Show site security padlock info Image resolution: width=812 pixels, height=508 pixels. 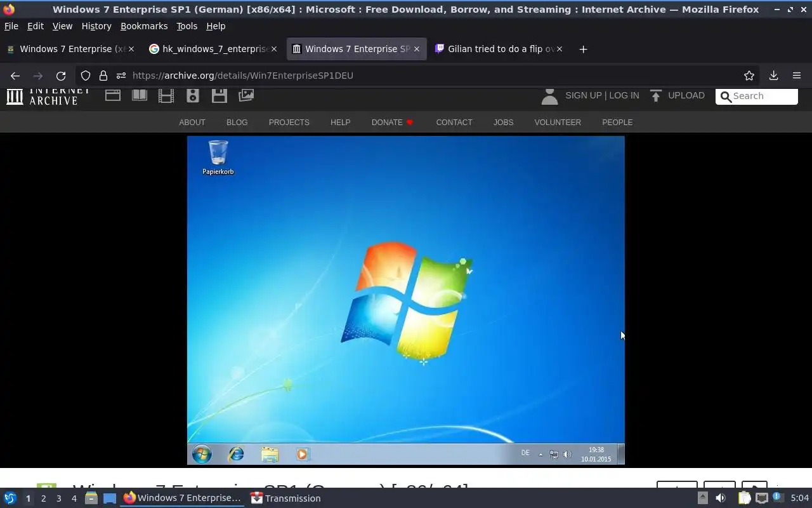tap(103, 76)
